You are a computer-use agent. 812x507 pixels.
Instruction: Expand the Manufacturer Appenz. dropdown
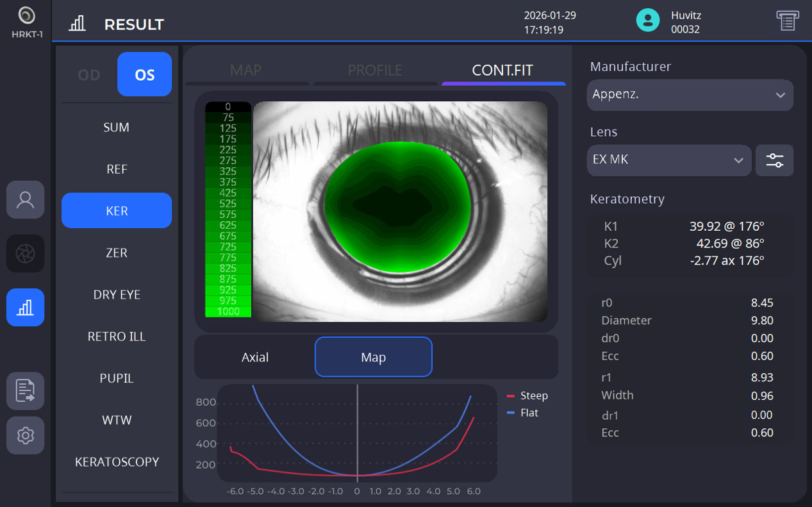tap(690, 95)
